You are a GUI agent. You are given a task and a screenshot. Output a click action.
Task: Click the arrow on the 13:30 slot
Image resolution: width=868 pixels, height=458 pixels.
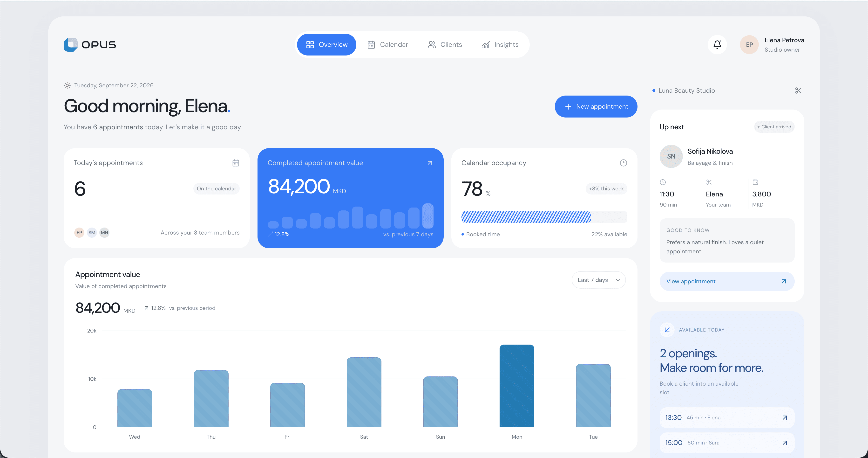pos(784,417)
